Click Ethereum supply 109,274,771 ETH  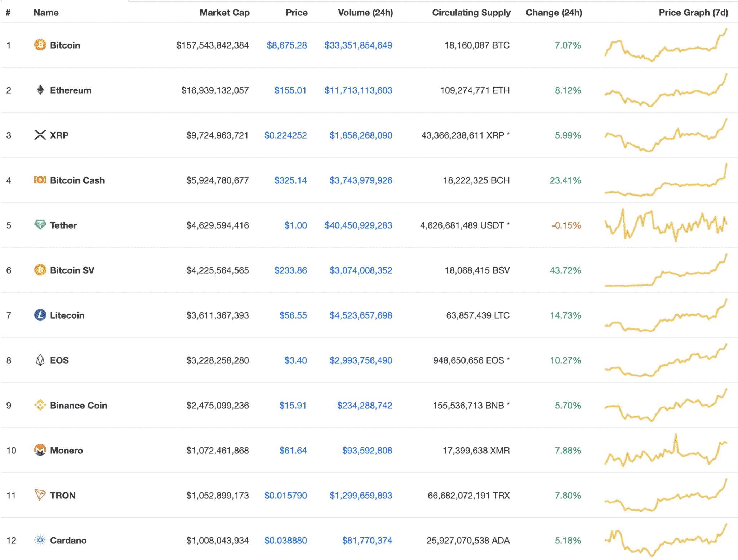coord(475,90)
